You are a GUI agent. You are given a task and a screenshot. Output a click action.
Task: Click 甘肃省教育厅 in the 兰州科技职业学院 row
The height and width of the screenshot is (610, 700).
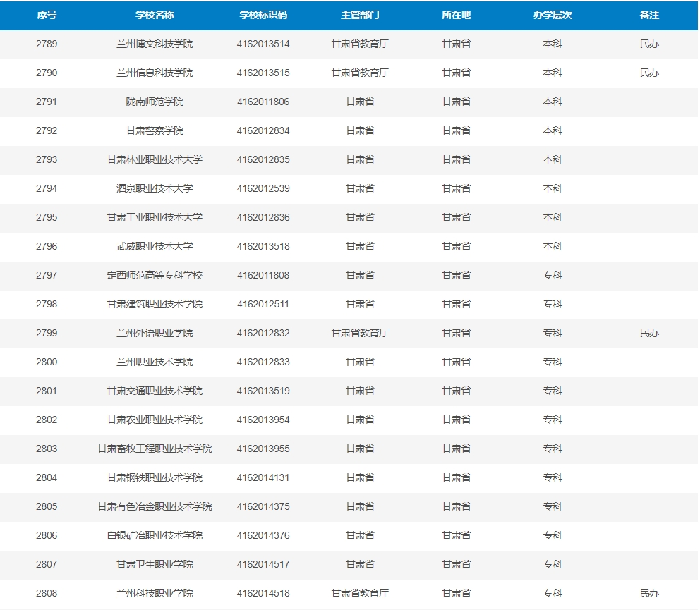pyautogui.click(x=360, y=593)
